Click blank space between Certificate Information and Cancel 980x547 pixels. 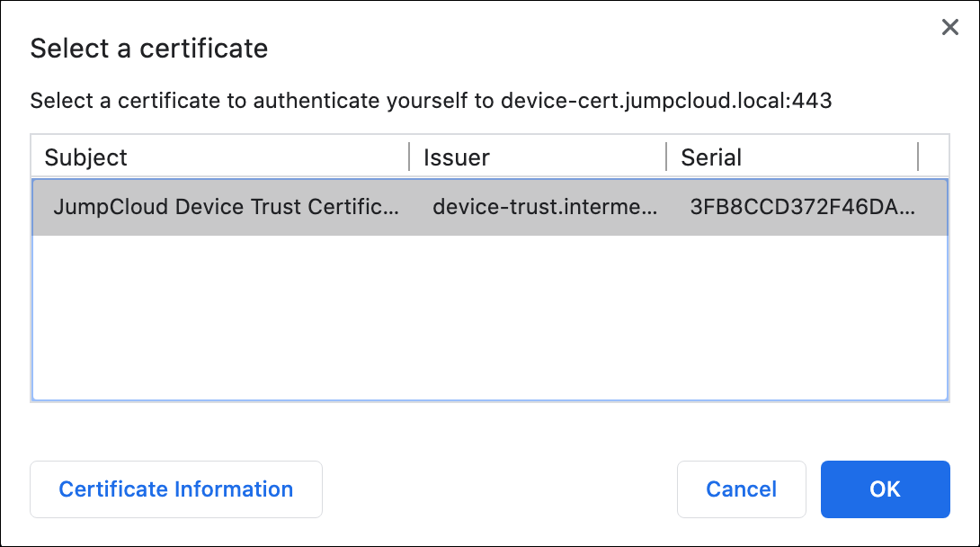coord(499,489)
